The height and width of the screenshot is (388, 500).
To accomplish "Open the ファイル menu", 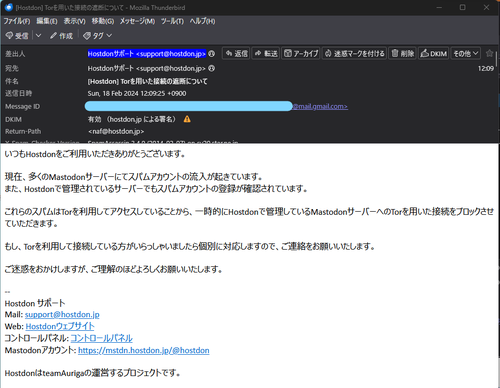I will tap(17, 21).
